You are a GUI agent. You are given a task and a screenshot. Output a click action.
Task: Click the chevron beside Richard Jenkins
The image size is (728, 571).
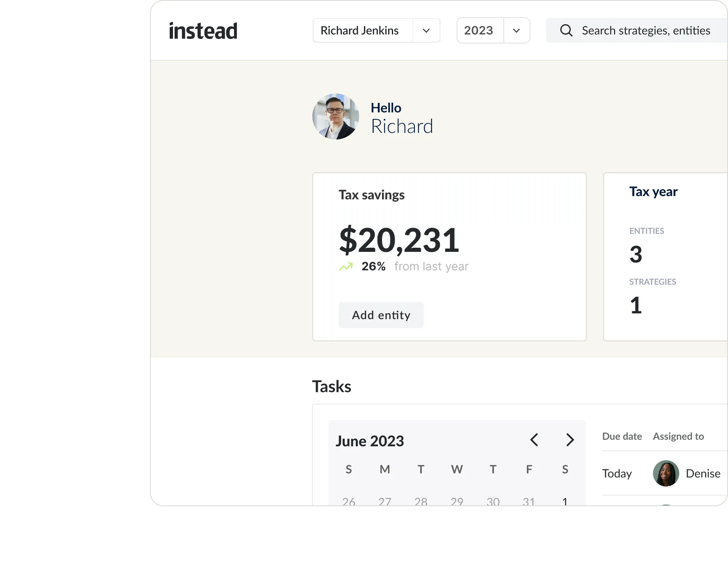[x=426, y=30]
